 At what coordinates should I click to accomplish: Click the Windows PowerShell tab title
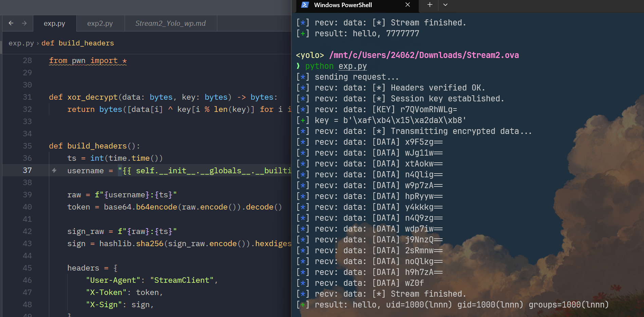pyautogui.click(x=343, y=5)
